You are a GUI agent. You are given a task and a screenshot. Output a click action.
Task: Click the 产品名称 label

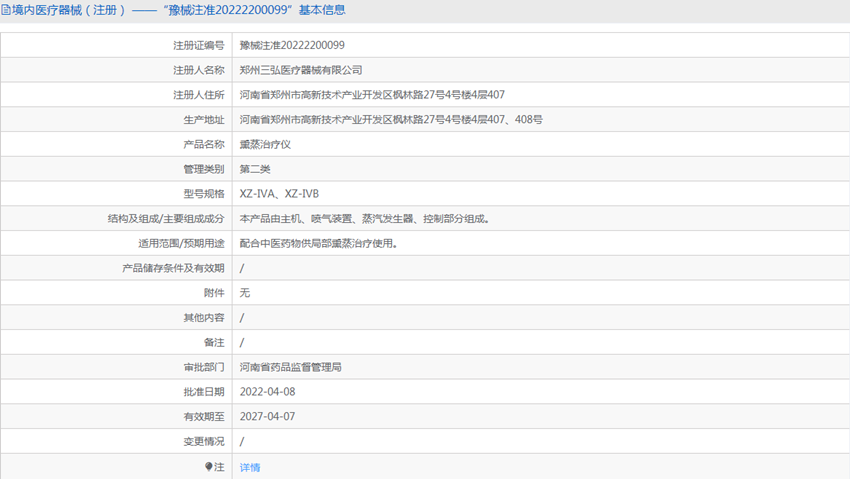204,144
